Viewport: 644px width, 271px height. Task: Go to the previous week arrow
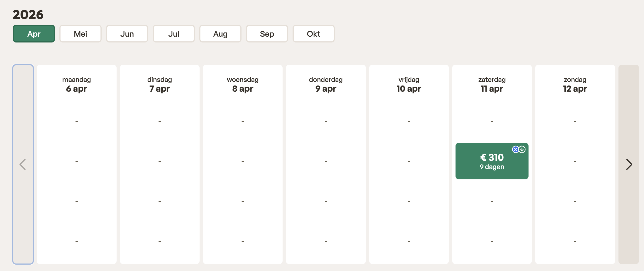[x=23, y=164]
